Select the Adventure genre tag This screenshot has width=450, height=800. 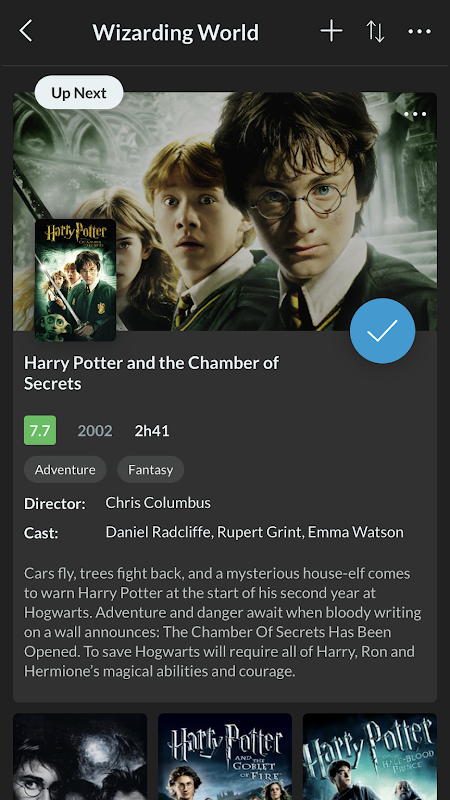65,469
